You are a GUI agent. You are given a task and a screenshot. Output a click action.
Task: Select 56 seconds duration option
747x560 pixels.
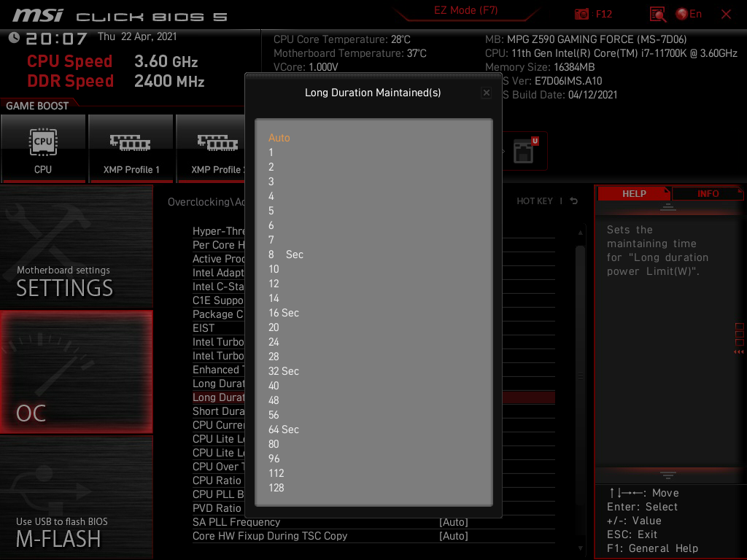click(x=274, y=415)
